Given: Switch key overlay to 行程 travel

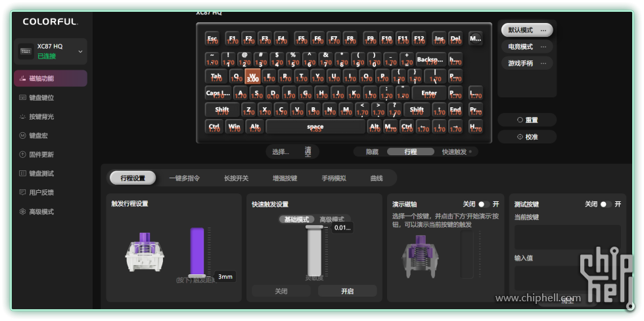Looking at the screenshot, I should coord(410,152).
